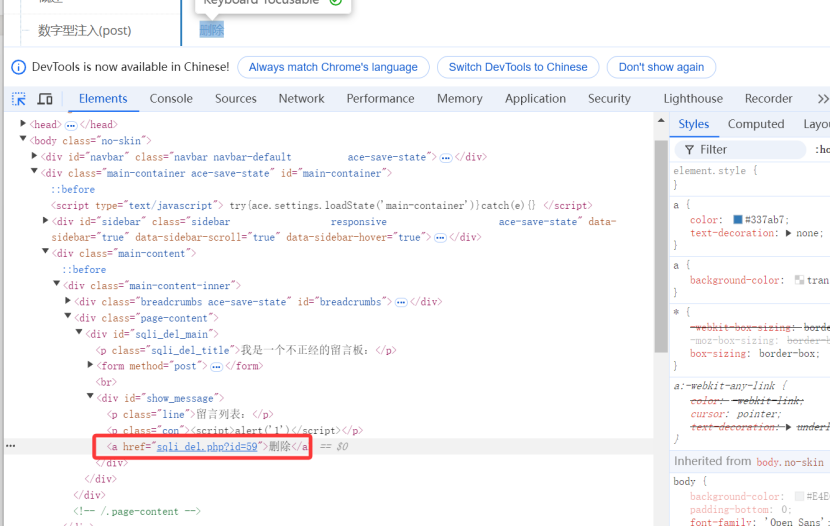Click the ::before pseudo under main-container

[73, 190]
